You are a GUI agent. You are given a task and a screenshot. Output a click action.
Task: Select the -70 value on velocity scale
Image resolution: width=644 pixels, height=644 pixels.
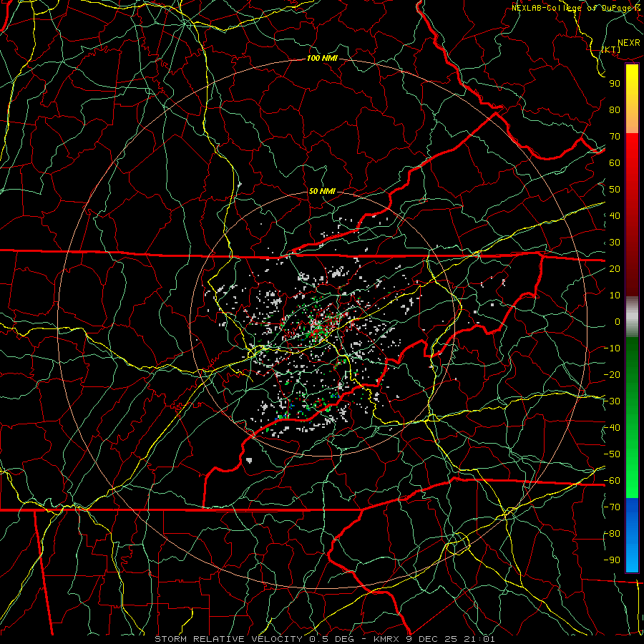612,507
